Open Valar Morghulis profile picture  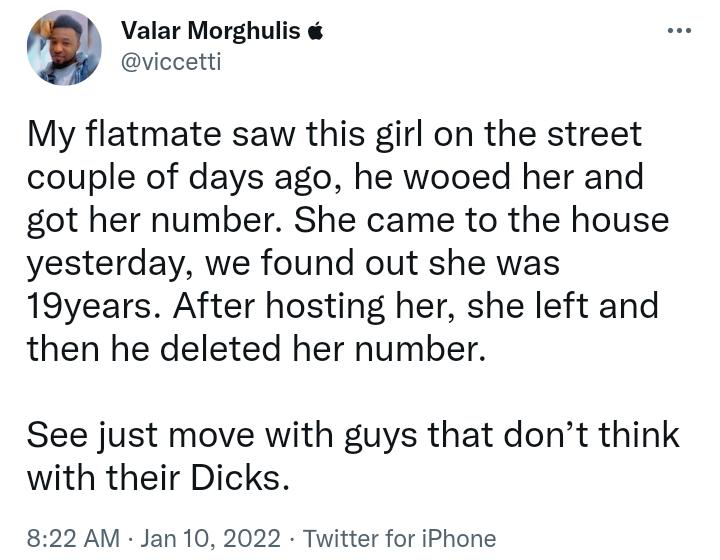(x=64, y=48)
